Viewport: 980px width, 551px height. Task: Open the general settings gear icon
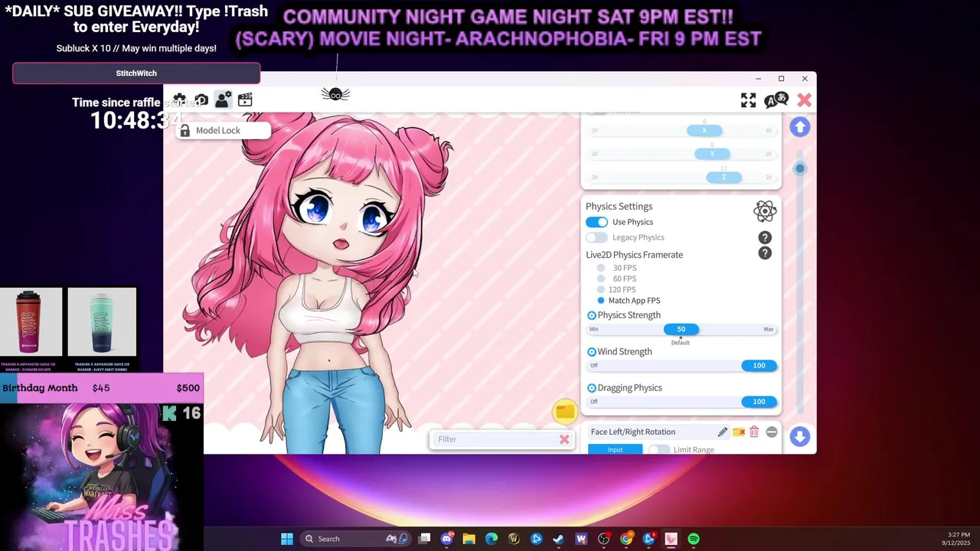tap(179, 100)
